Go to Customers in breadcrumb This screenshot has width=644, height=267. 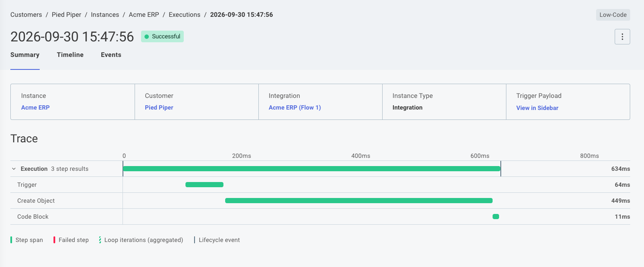pyautogui.click(x=26, y=15)
